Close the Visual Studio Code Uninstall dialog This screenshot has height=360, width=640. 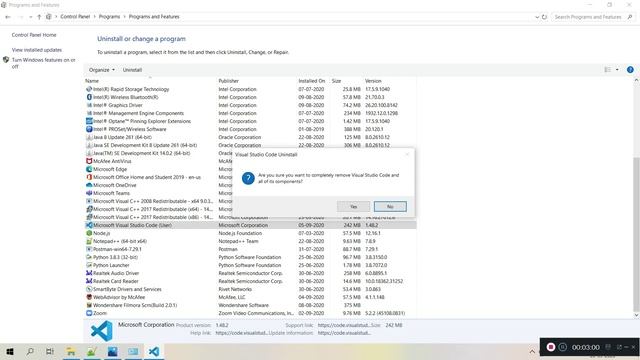coord(407,154)
